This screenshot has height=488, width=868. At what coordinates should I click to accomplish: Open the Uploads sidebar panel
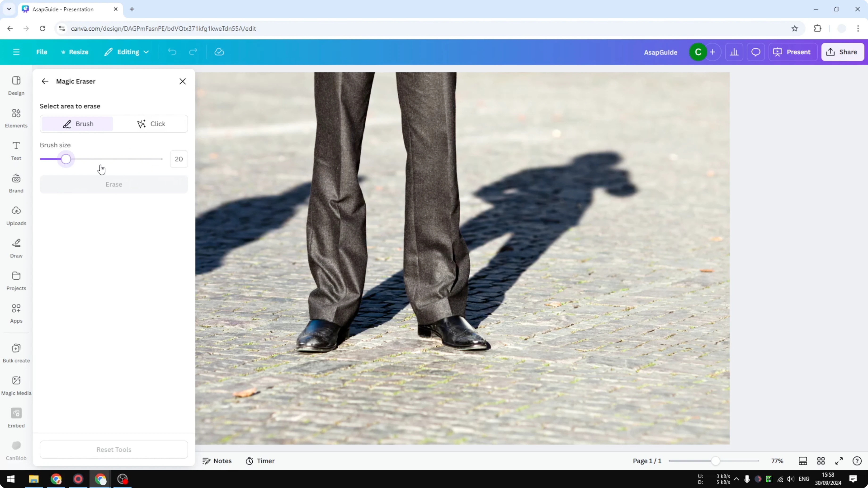(x=16, y=216)
